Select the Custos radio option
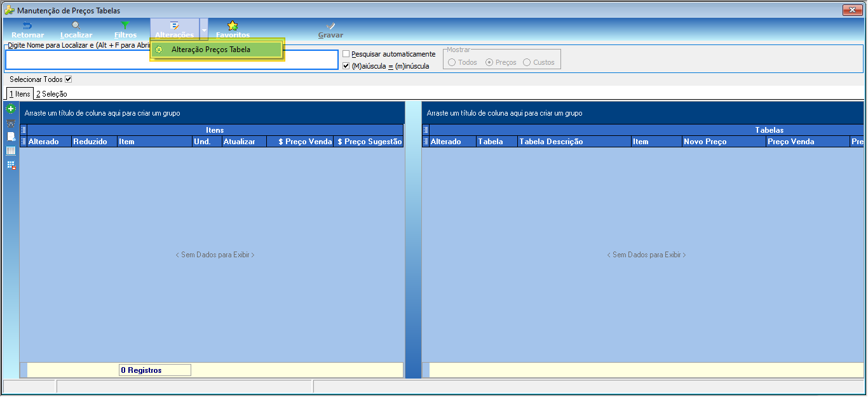The image size is (868, 397). click(x=527, y=62)
